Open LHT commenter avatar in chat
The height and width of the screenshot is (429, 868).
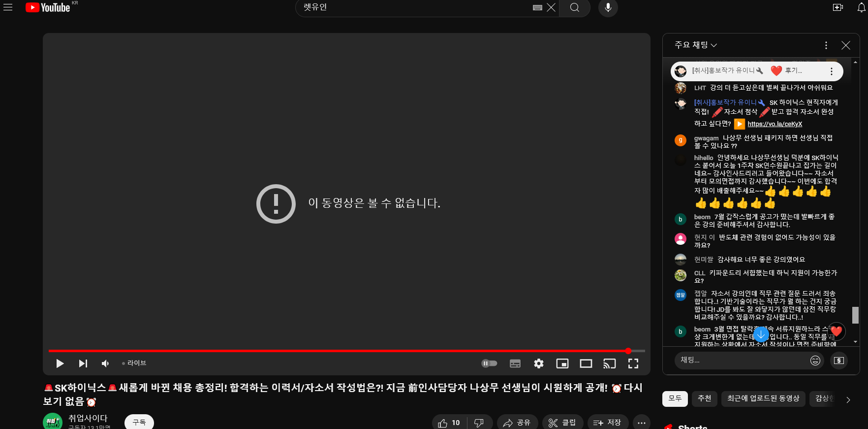pyautogui.click(x=681, y=88)
